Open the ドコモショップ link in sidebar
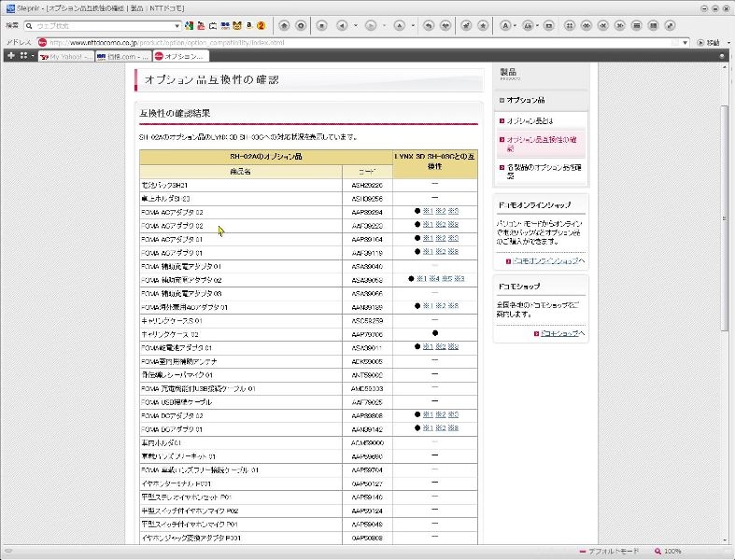This screenshot has width=735, height=560. point(562,333)
